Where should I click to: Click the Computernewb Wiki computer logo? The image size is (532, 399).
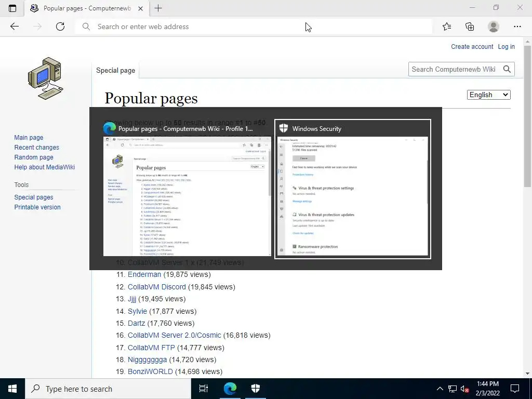[46, 78]
